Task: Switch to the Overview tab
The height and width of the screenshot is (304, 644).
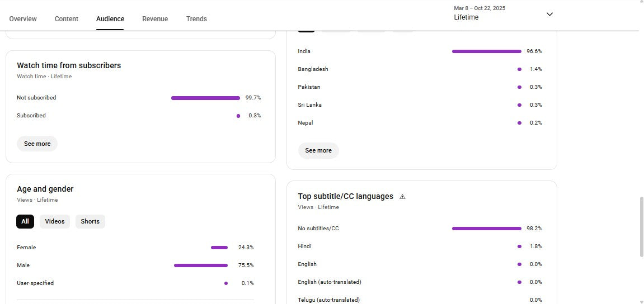Action: coord(23,19)
